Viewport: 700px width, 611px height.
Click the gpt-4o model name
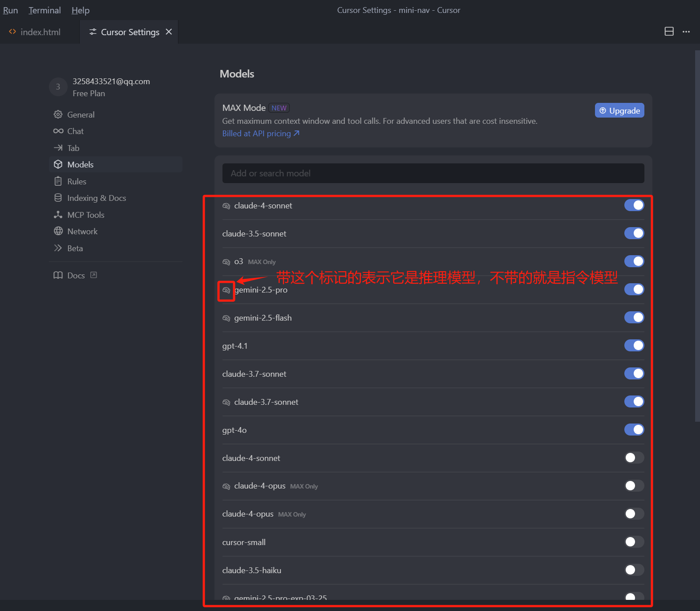pyautogui.click(x=235, y=430)
